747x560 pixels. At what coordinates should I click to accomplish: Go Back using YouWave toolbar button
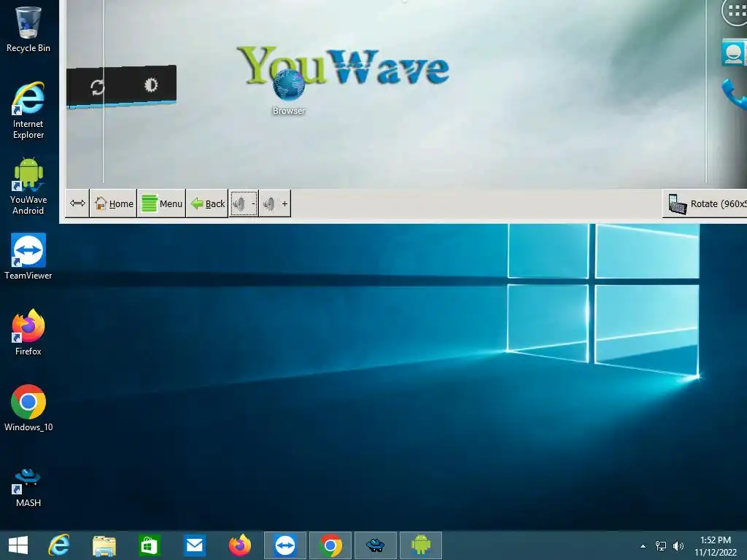coord(207,204)
